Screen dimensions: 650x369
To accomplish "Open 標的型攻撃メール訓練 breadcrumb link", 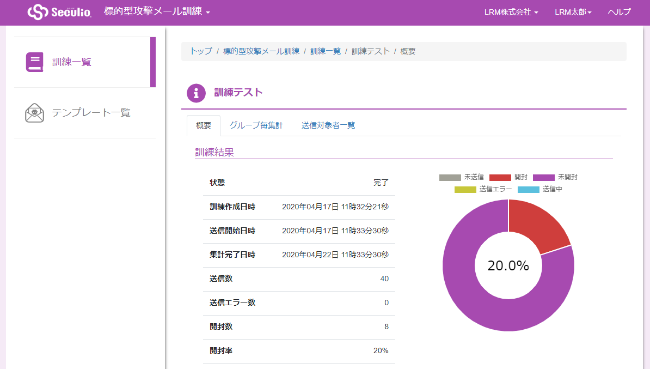I will [x=261, y=51].
